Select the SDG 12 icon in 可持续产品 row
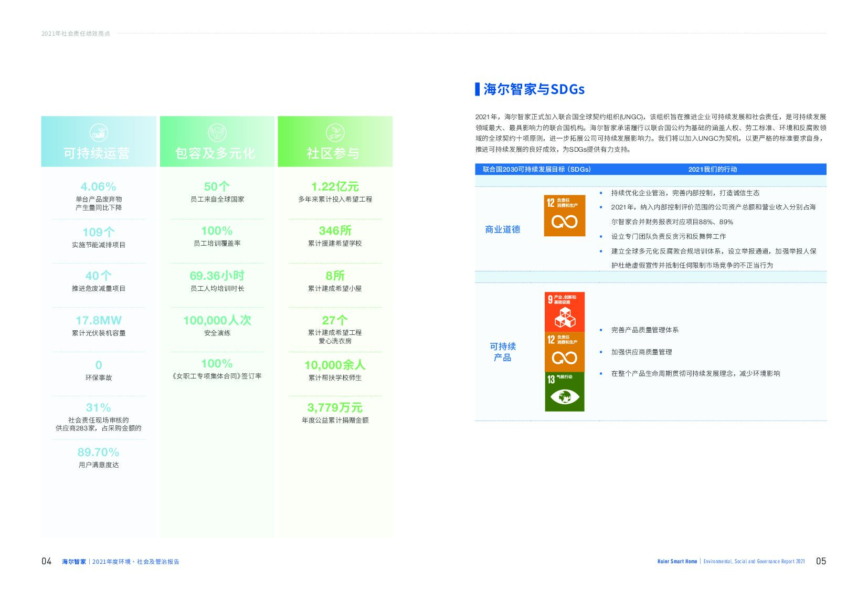 coord(565,352)
